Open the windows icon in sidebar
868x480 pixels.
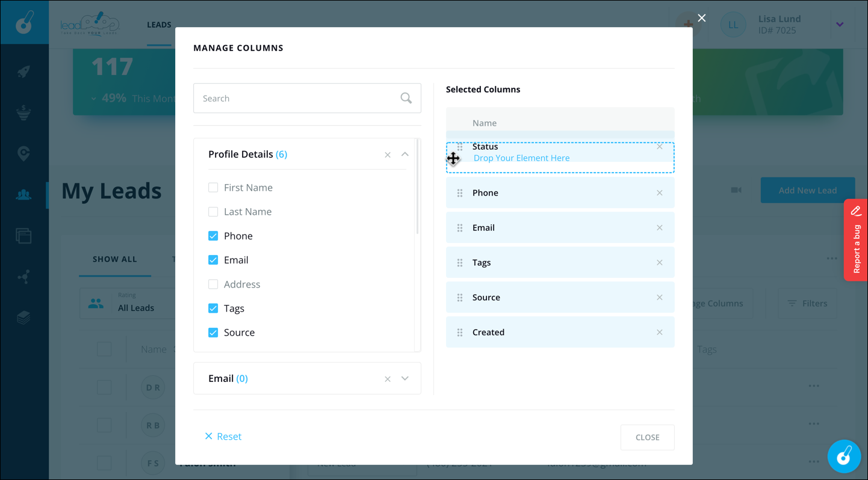tap(23, 236)
